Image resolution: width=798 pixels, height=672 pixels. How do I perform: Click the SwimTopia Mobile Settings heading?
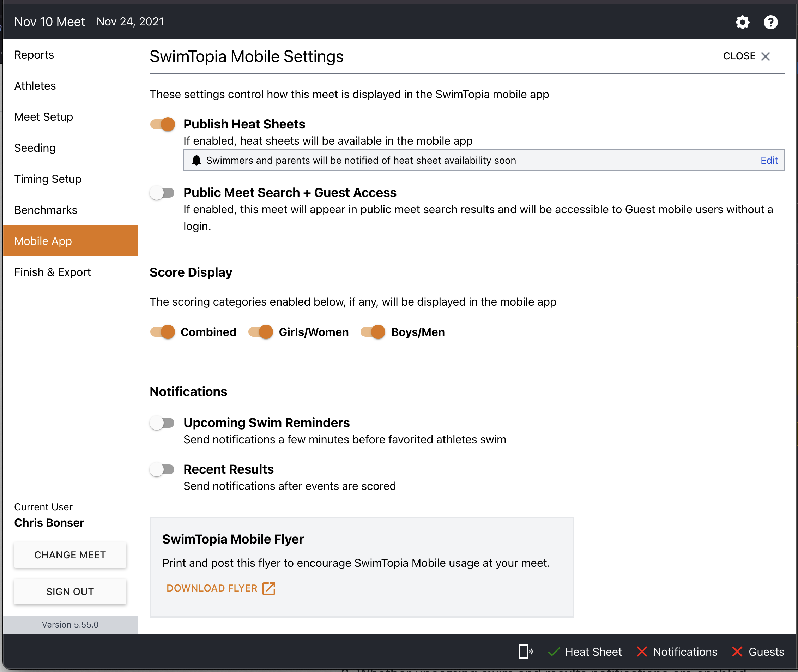tap(246, 56)
